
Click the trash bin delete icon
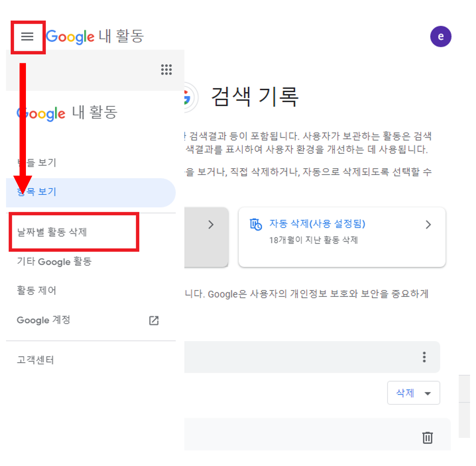tap(428, 437)
